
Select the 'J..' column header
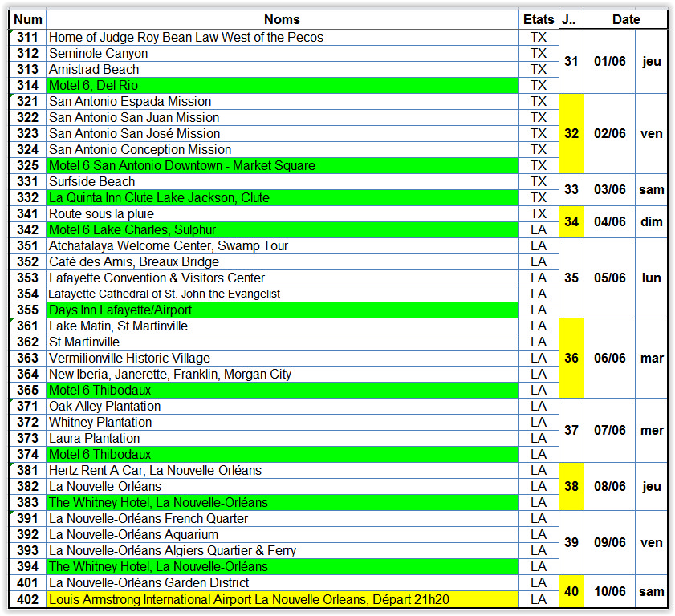571,20
